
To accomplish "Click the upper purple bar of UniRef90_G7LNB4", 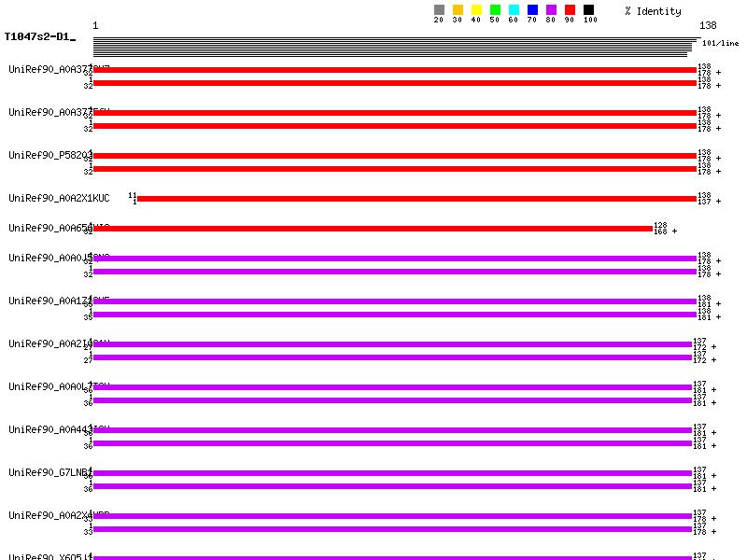I will coord(392,473).
